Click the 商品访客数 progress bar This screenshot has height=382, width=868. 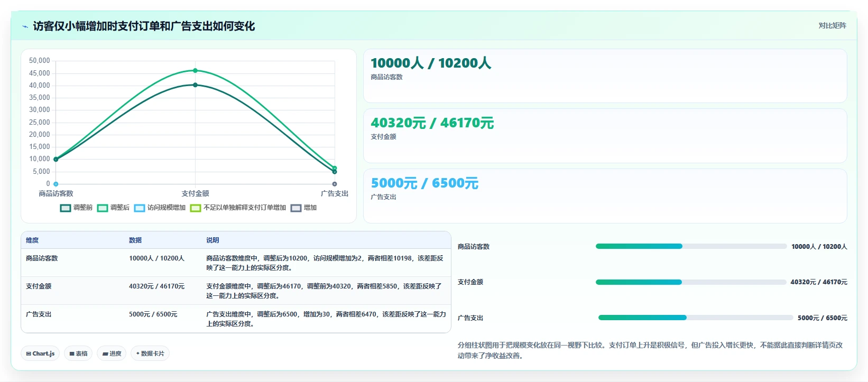pos(691,246)
